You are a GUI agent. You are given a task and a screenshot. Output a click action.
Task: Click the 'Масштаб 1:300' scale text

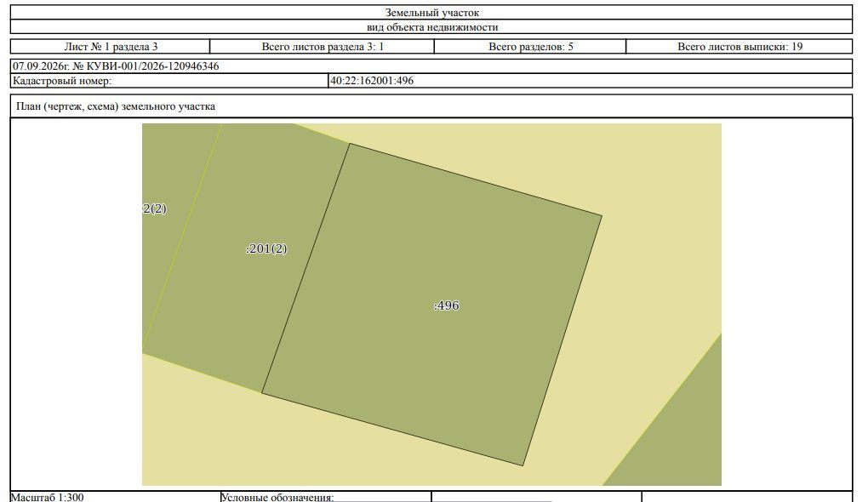click(49, 497)
